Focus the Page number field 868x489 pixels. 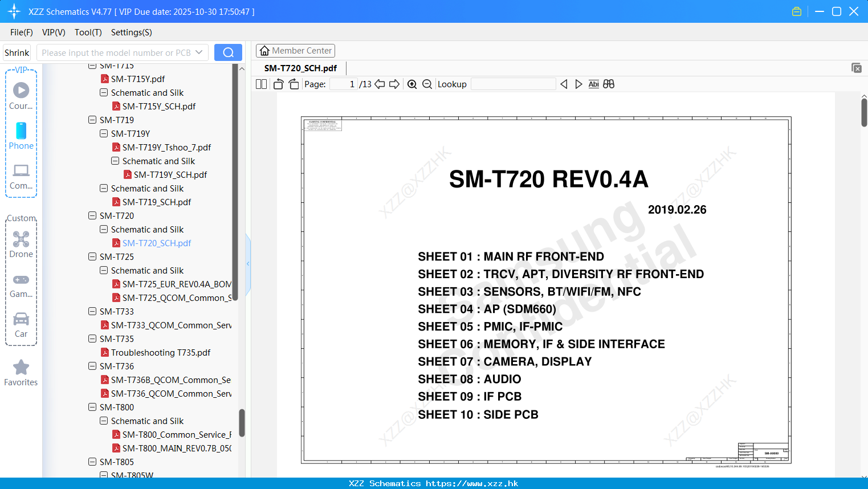pos(344,84)
